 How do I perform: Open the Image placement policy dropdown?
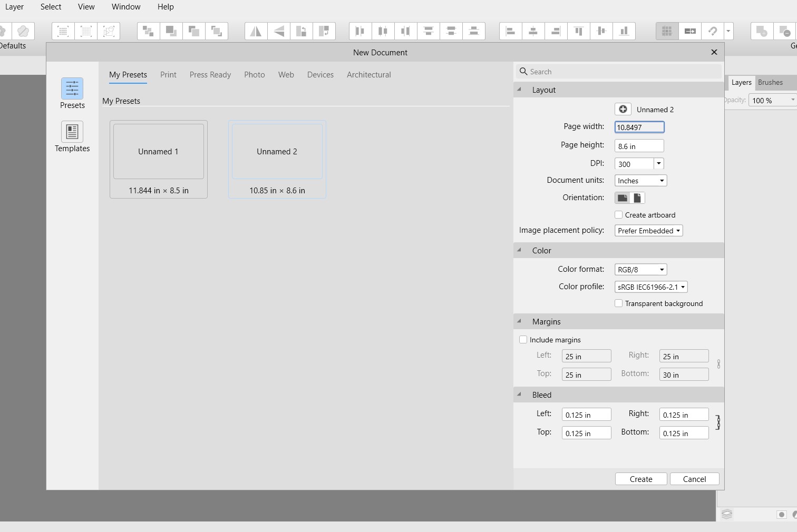649,231
